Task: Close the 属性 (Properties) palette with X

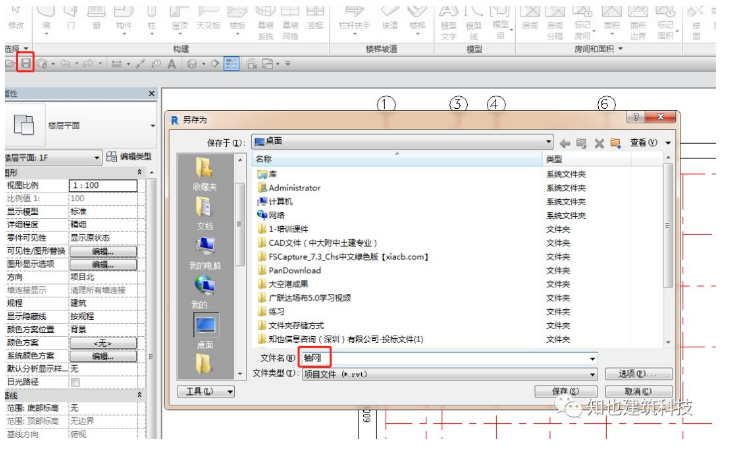Action: pos(151,93)
